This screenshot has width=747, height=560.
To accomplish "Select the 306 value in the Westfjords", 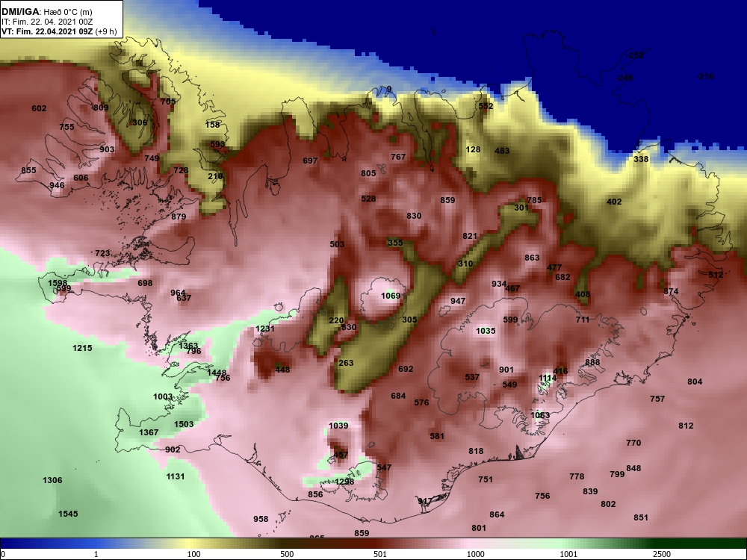I will coord(140,122).
